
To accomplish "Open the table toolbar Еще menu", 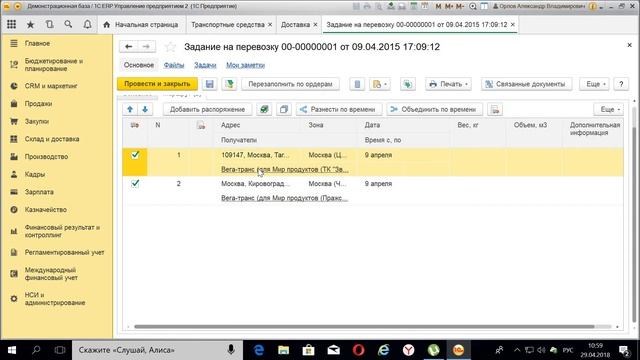I will (610, 109).
